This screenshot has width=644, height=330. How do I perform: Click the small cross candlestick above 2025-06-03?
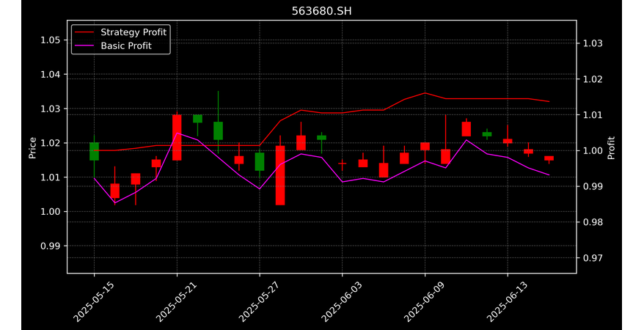coord(342,164)
